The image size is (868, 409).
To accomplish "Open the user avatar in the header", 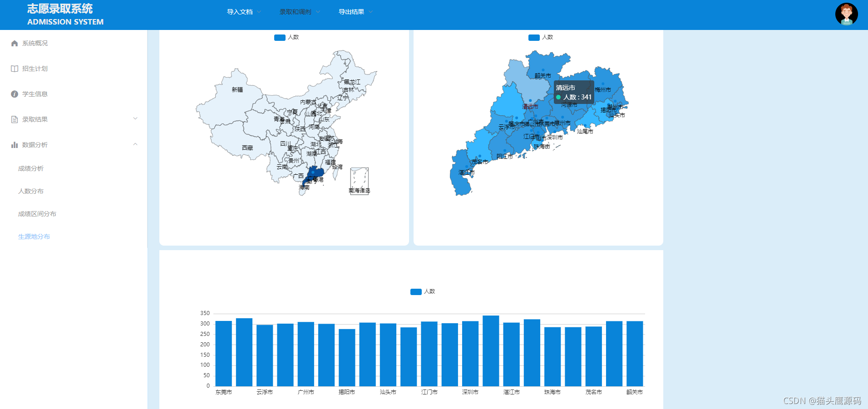I will coord(846,14).
